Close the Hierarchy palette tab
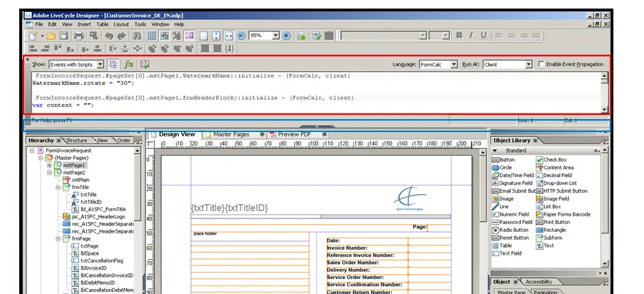 tap(58, 140)
